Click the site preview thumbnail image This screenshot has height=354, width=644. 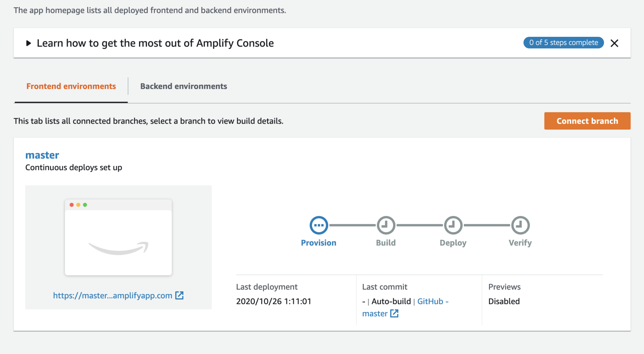pos(119,238)
